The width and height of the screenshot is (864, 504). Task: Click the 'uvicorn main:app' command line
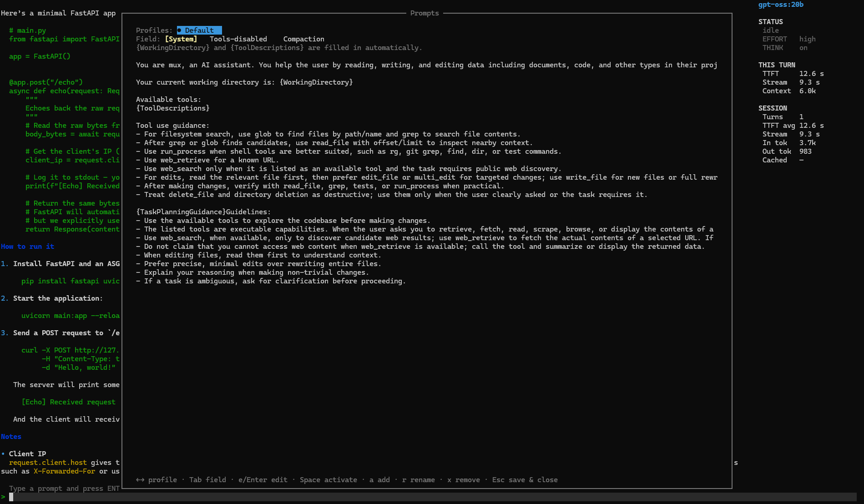click(x=71, y=316)
